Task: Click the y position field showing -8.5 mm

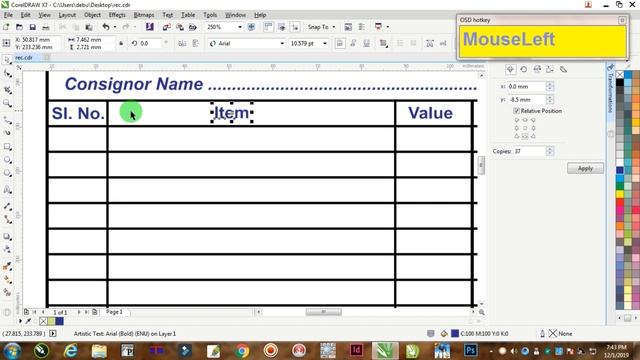Action: coord(526,100)
